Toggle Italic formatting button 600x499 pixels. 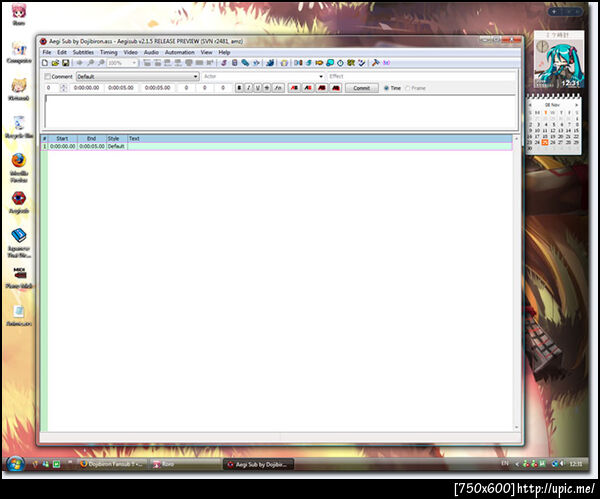(248, 88)
